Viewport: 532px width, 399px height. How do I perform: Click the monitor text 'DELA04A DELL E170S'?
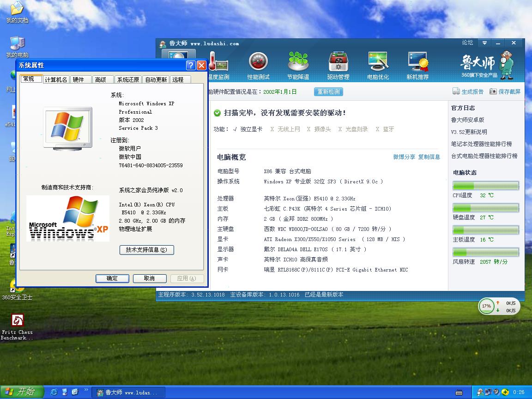(x=302, y=249)
